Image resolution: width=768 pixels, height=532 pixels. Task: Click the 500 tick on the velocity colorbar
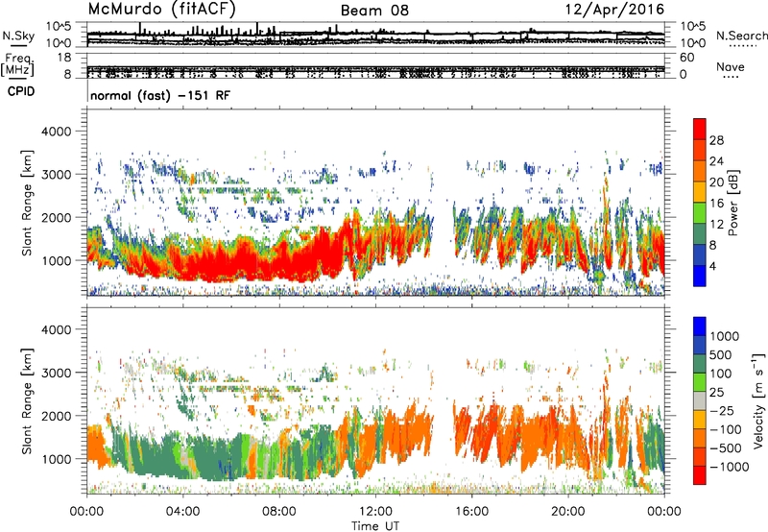tap(721, 354)
